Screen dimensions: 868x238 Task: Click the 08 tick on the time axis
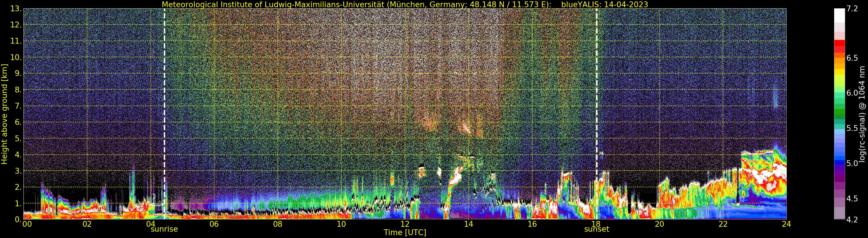click(278, 224)
